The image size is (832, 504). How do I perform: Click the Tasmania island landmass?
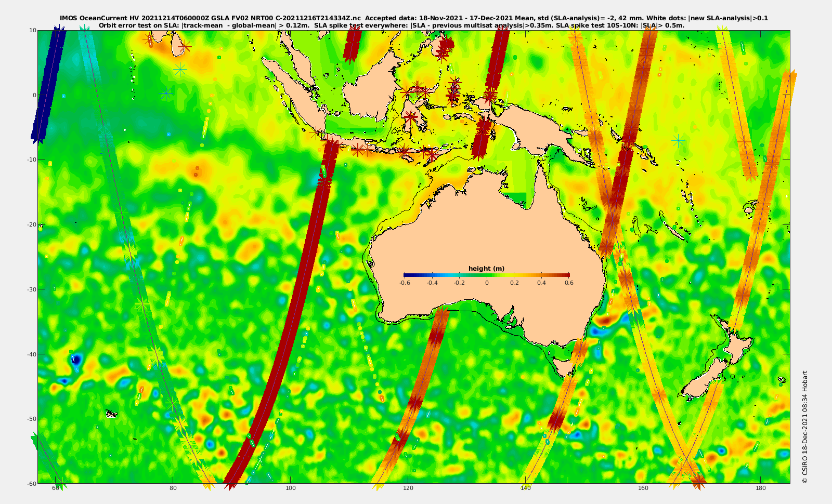click(565, 367)
